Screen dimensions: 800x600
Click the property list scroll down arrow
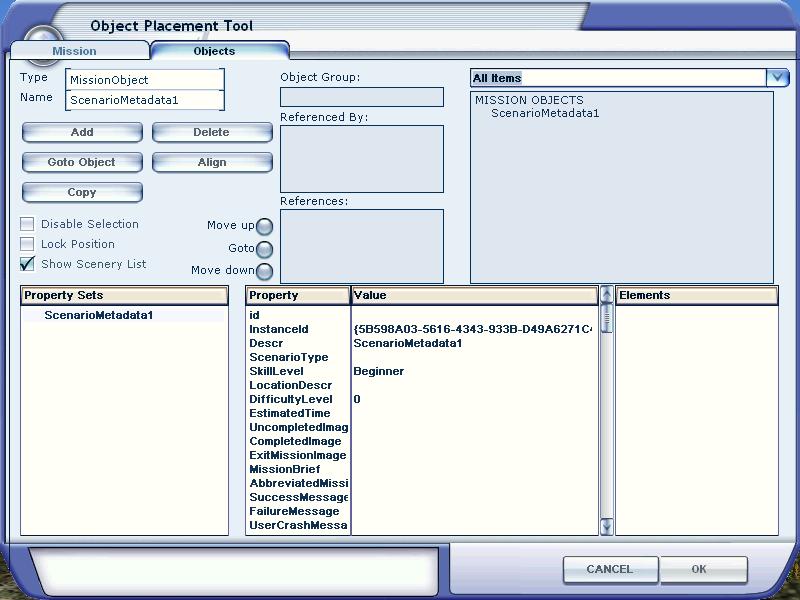[x=606, y=527]
